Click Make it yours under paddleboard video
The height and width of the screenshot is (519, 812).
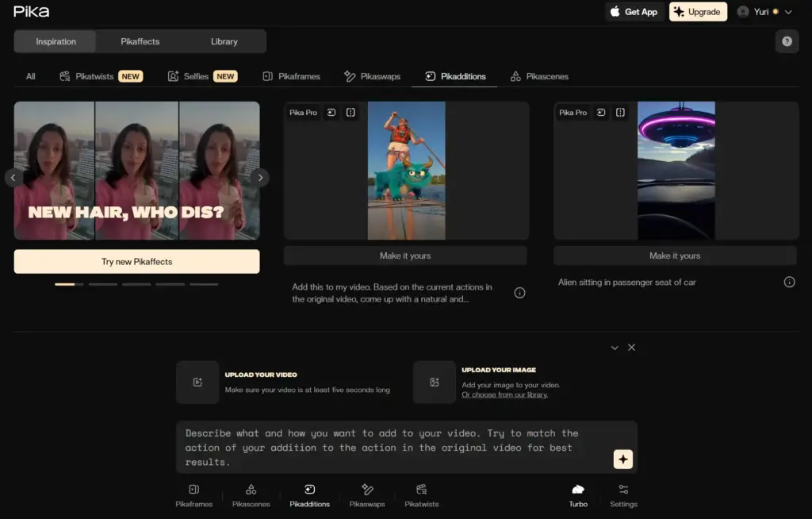pyautogui.click(x=405, y=256)
